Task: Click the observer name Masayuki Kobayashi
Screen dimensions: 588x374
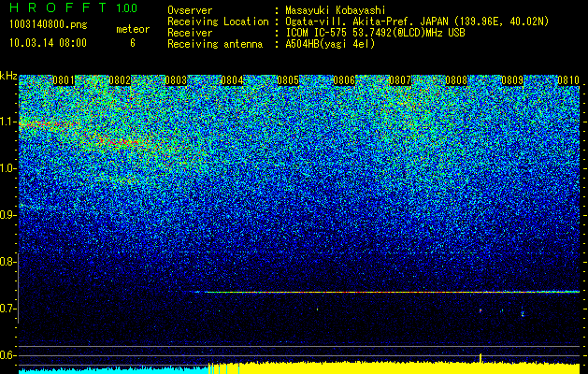Action: [x=336, y=10]
